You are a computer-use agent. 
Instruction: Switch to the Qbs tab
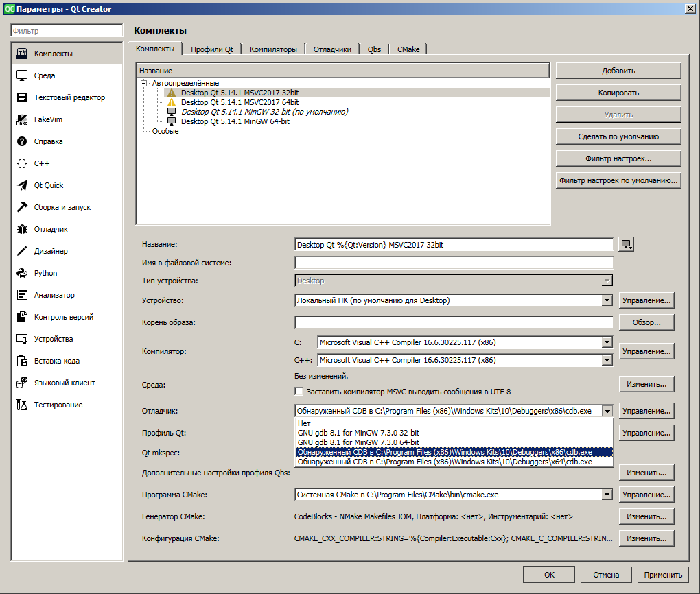[x=374, y=49]
